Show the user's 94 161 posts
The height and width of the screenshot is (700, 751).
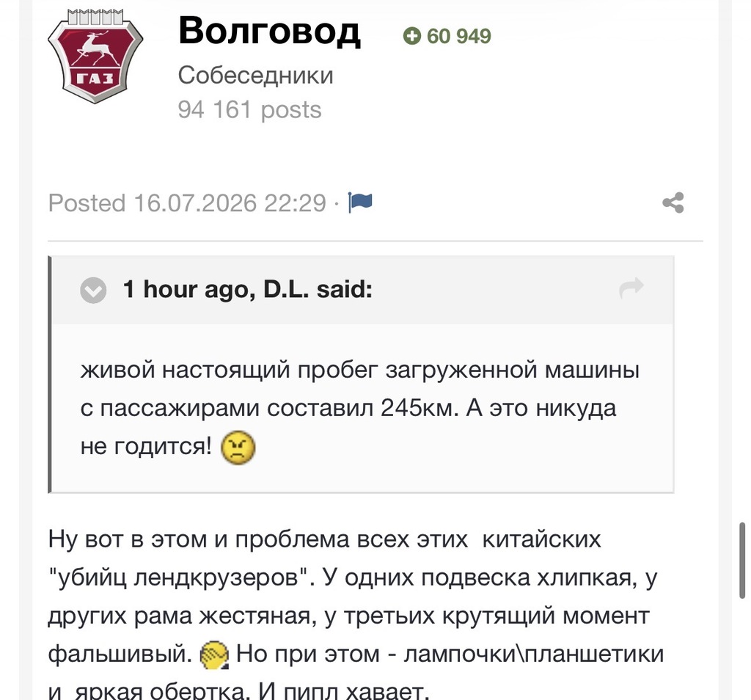(249, 110)
